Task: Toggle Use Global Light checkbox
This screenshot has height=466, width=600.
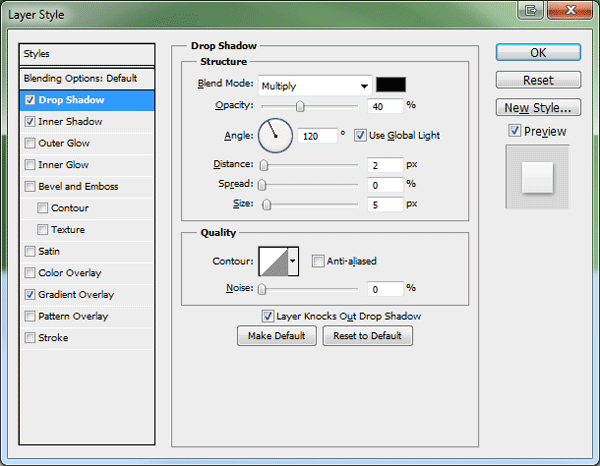Action: tap(360, 135)
